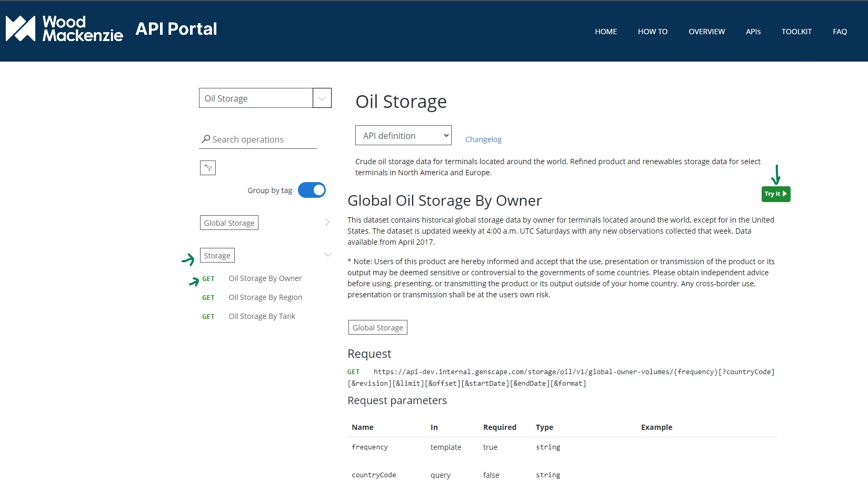Open the FAQ page
This screenshot has height=492, width=868.
[x=840, y=32]
